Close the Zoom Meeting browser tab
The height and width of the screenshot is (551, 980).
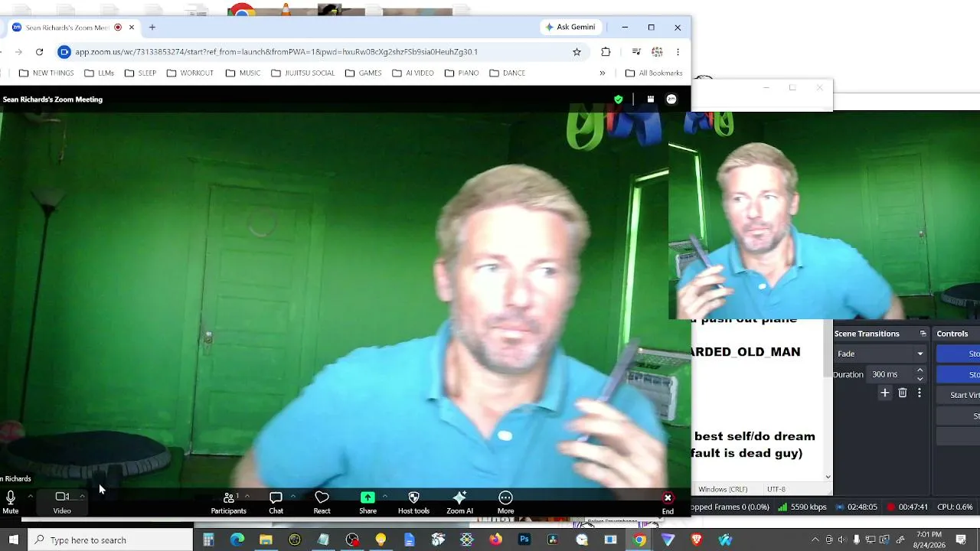pyautogui.click(x=132, y=28)
